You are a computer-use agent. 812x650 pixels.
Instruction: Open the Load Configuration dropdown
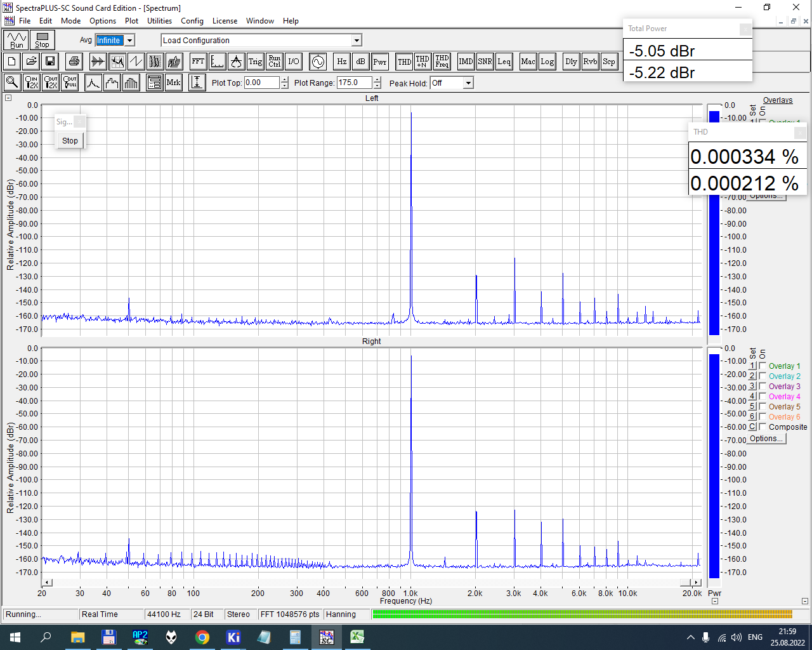pos(357,41)
